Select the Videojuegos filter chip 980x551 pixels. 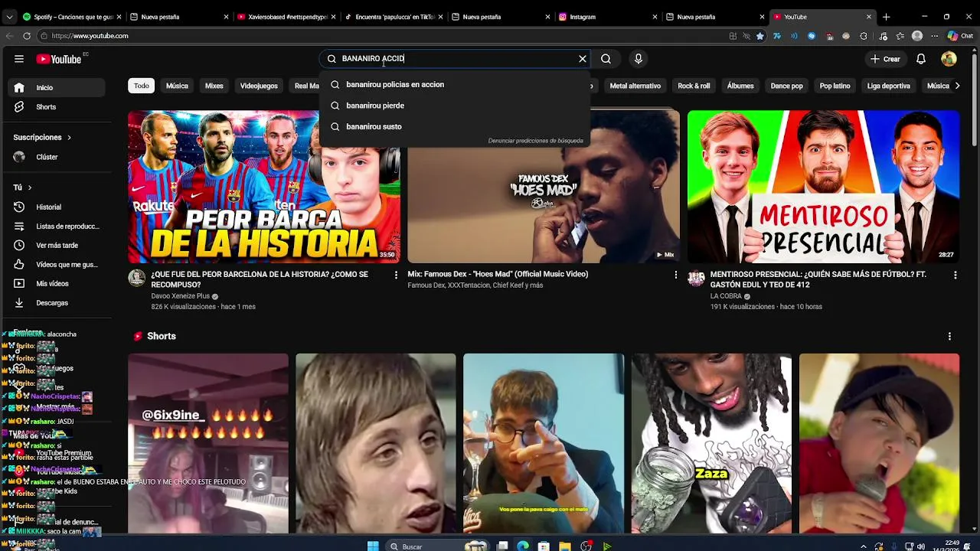(259, 86)
